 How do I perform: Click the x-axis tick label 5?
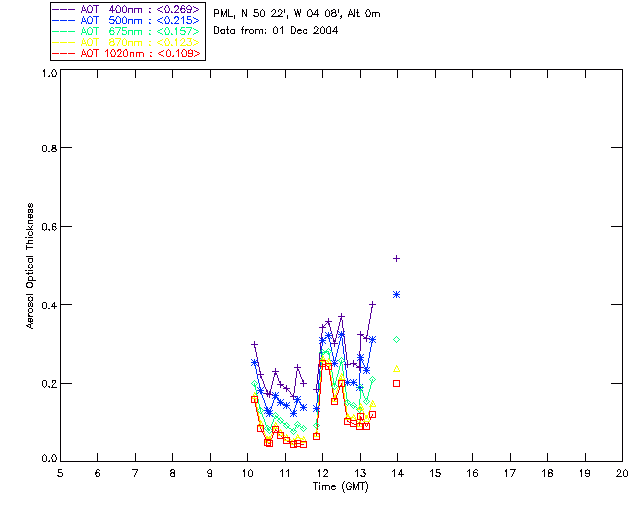[60, 473]
